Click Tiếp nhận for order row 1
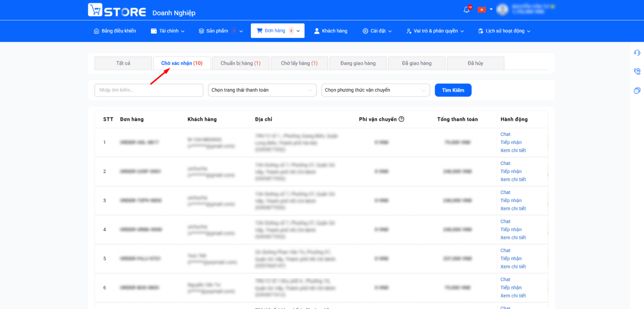Image resolution: width=644 pixels, height=309 pixels. [x=511, y=143]
